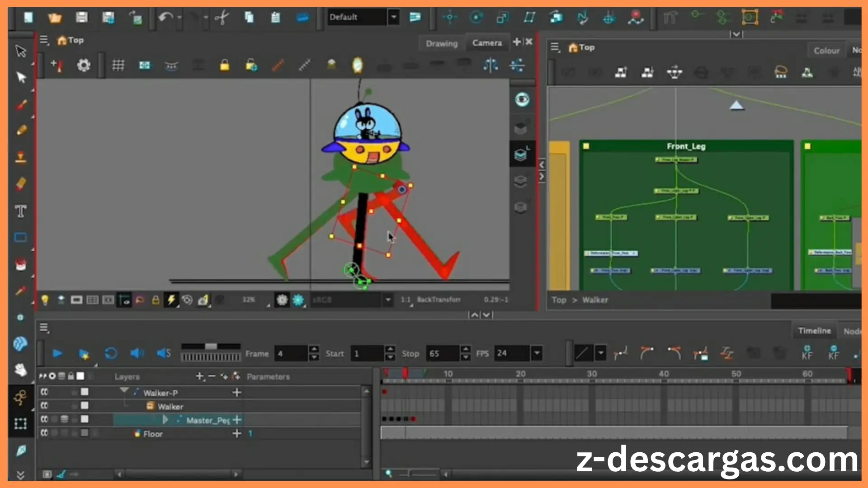This screenshot has width=868, height=488.
Task: Click the Add Layer plus button
Action: click(199, 376)
